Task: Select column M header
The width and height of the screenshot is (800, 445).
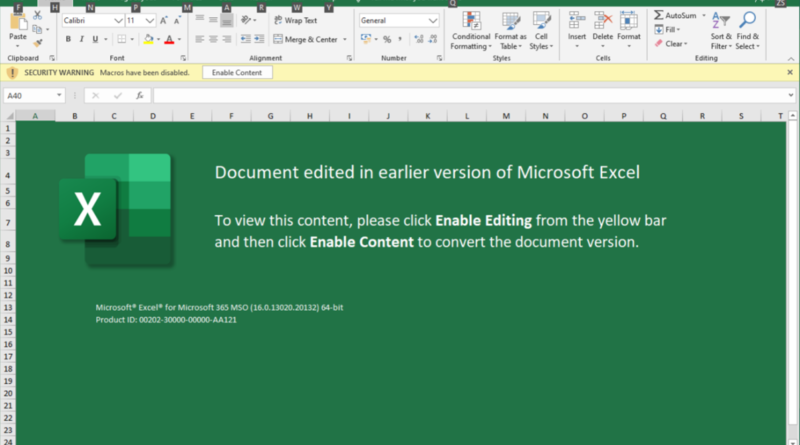Action: coord(506,116)
